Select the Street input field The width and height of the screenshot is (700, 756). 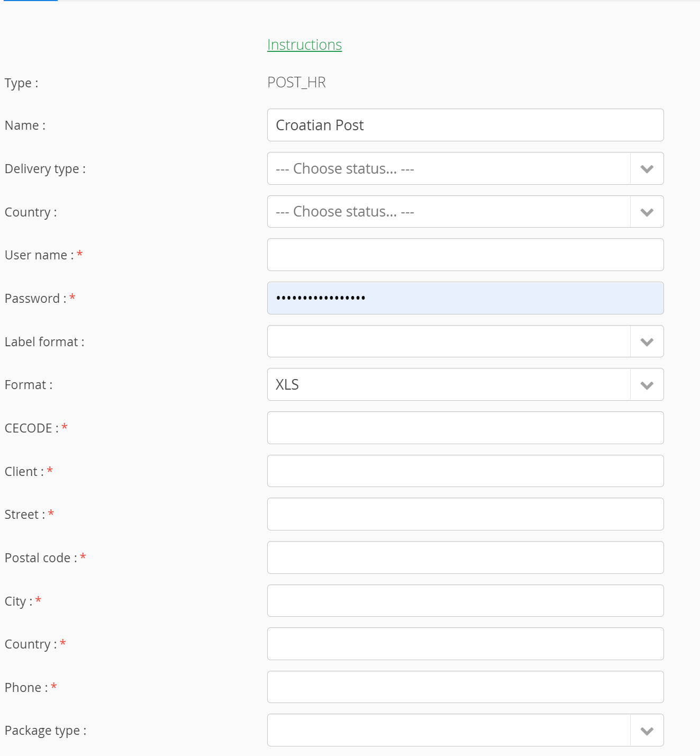(x=465, y=514)
